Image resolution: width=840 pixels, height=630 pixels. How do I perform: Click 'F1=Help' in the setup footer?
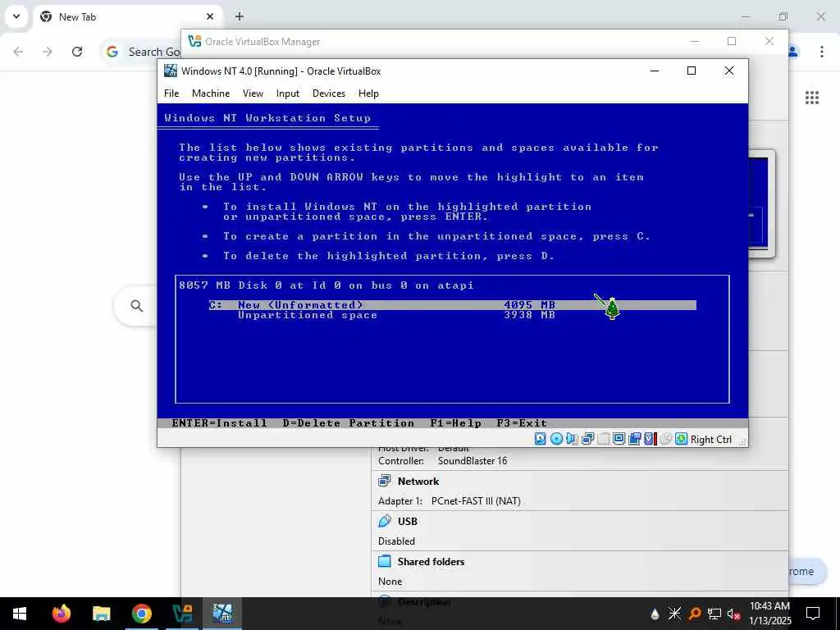pyautogui.click(x=456, y=423)
